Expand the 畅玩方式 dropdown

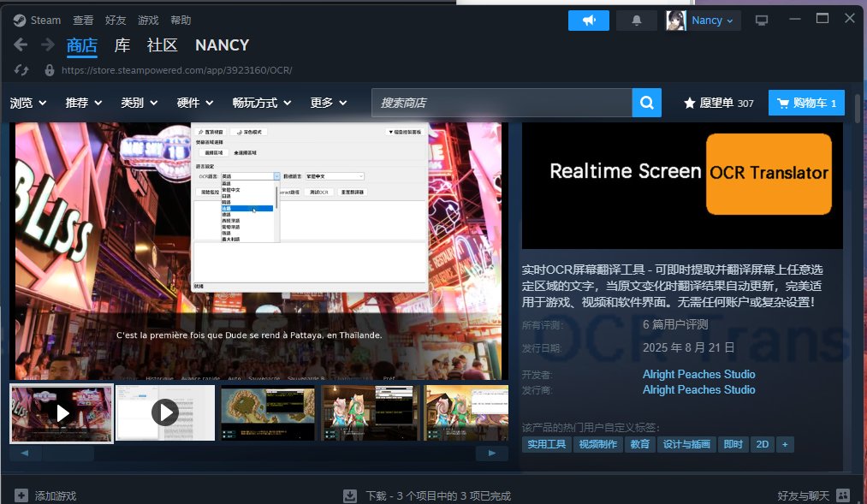pos(262,103)
